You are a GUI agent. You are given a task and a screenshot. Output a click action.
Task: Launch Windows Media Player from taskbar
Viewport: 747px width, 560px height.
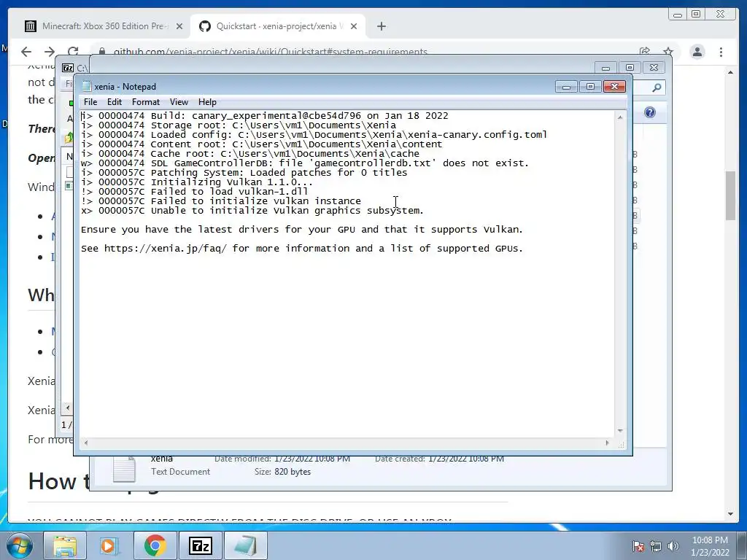(109, 545)
